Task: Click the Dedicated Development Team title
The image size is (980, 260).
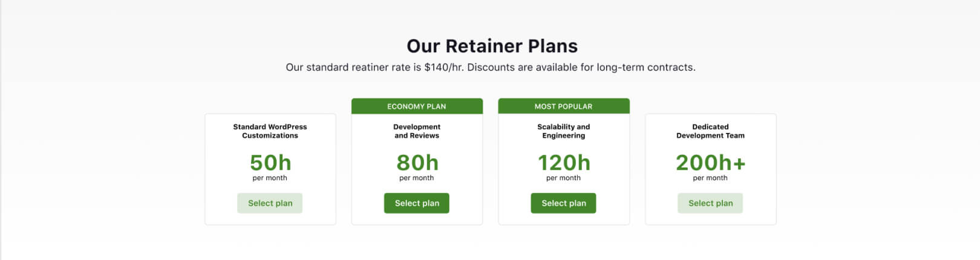Action: [710, 131]
